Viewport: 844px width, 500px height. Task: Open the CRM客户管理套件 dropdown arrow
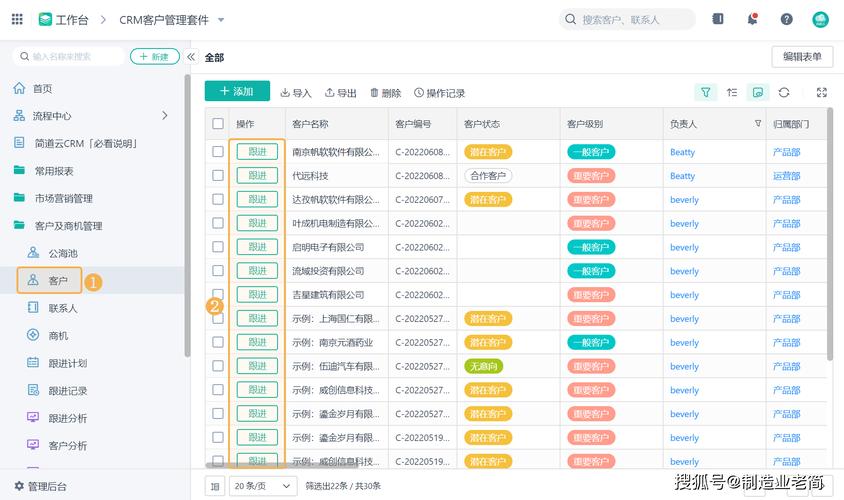pos(221,20)
